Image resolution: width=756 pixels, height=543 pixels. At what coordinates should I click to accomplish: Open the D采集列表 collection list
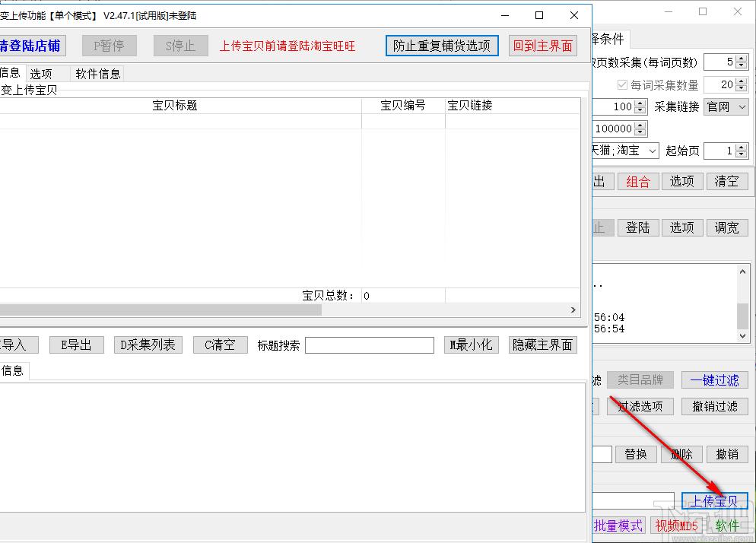(148, 345)
